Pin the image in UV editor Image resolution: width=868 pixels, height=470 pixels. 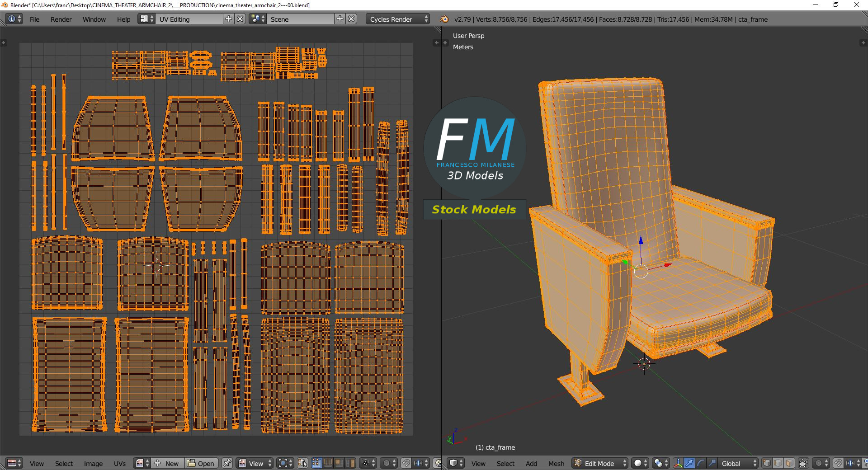(227, 463)
